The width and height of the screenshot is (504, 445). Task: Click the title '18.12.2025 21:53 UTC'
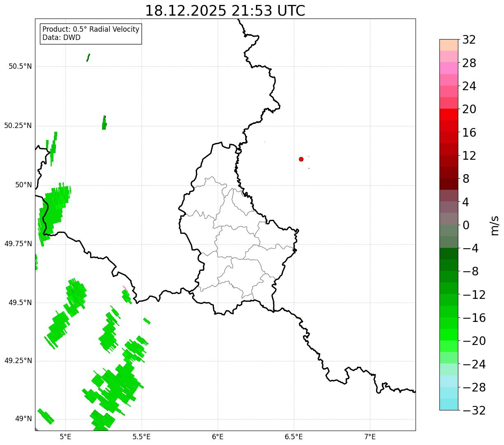225,11
